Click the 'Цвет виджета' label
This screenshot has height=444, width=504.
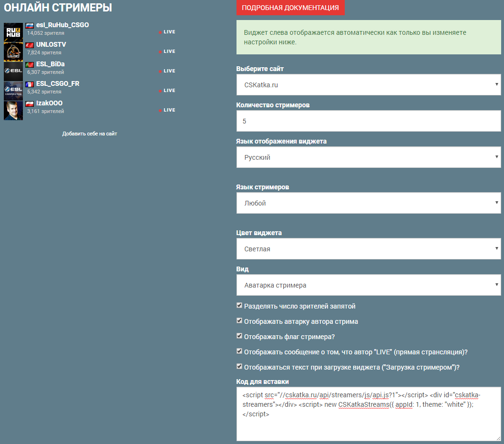pyautogui.click(x=259, y=233)
